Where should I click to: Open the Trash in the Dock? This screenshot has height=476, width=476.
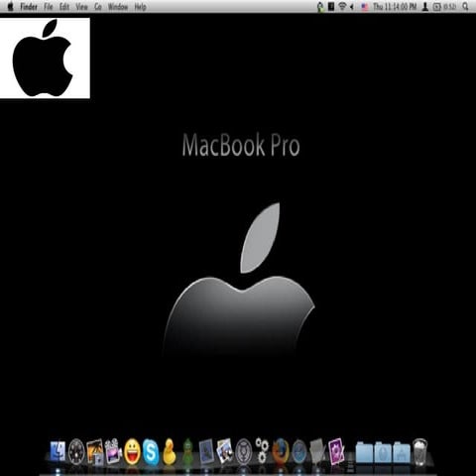[x=419, y=452]
